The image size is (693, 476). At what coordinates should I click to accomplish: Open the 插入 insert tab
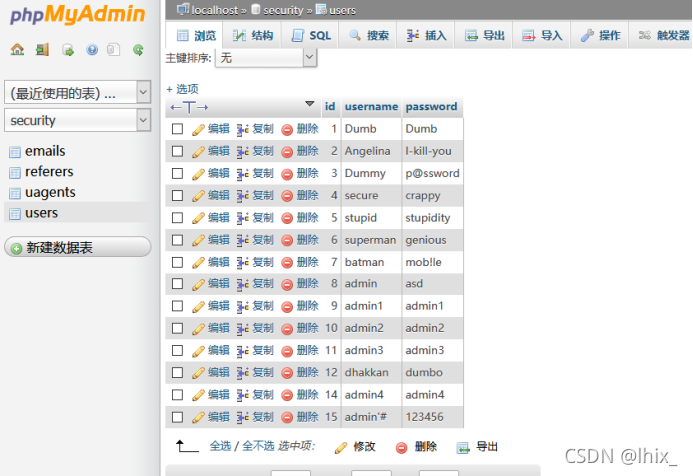pos(426,35)
